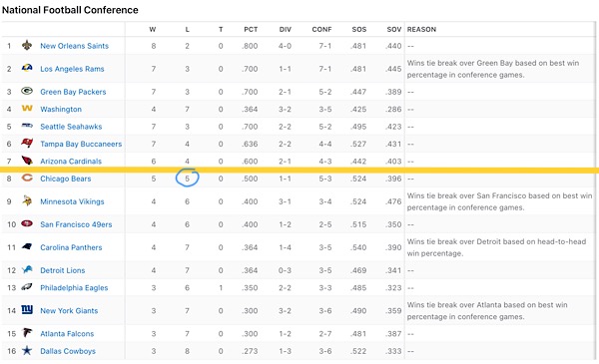Click the Atlanta Falcons logo
Viewport: 599px width, 364px height.
coord(27,333)
